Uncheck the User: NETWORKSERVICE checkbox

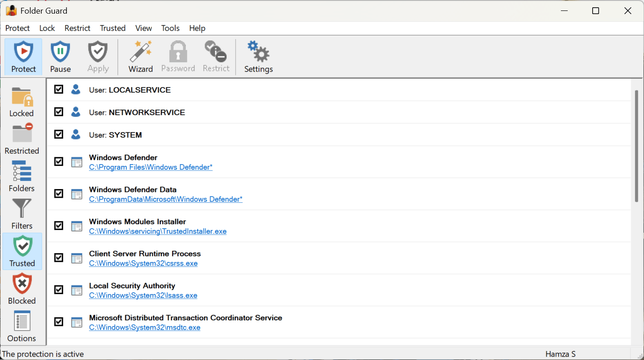pyautogui.click(x=59, y=111)
